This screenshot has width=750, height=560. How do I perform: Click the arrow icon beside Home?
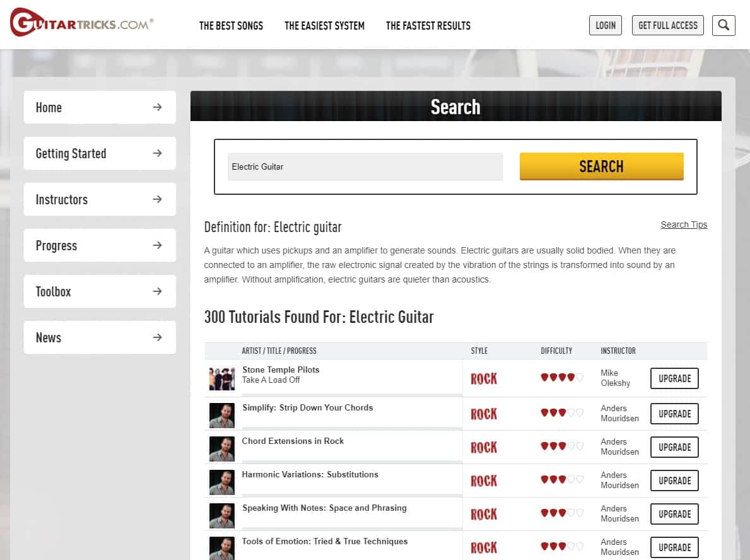tap(157, 107)
